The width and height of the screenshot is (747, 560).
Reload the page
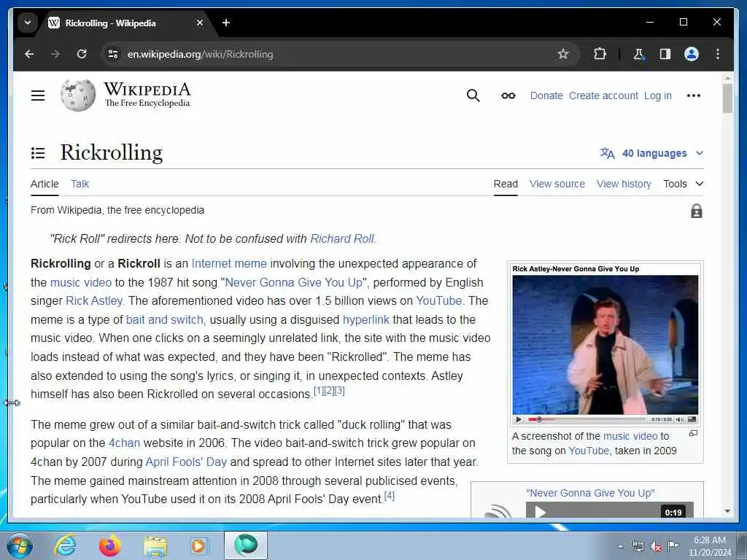pos(82,54)
